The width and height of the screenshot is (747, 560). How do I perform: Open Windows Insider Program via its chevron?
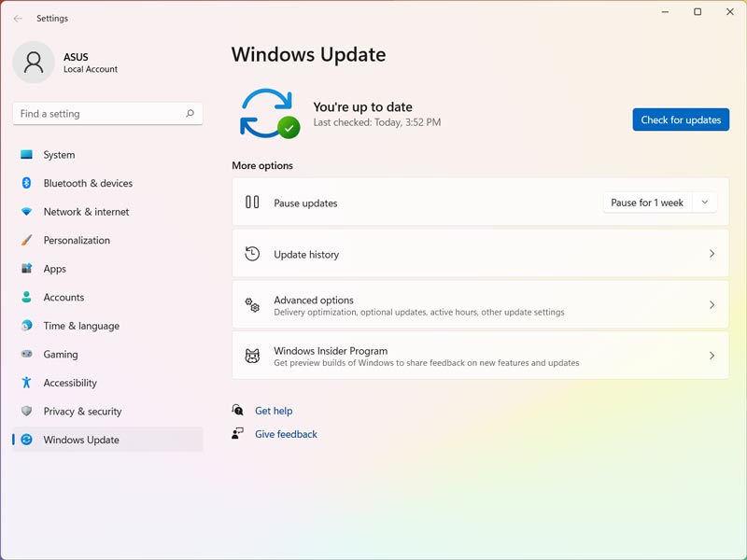[712, 356]
